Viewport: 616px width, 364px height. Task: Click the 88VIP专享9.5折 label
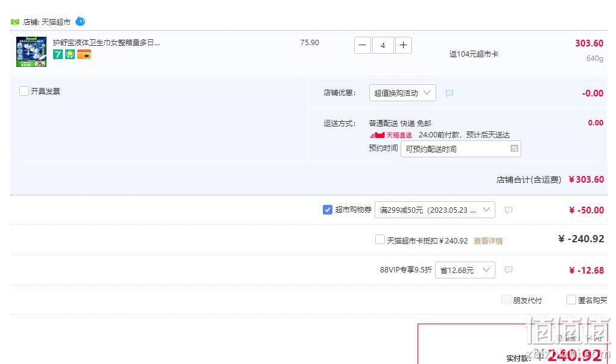click(x=406, y=270)
